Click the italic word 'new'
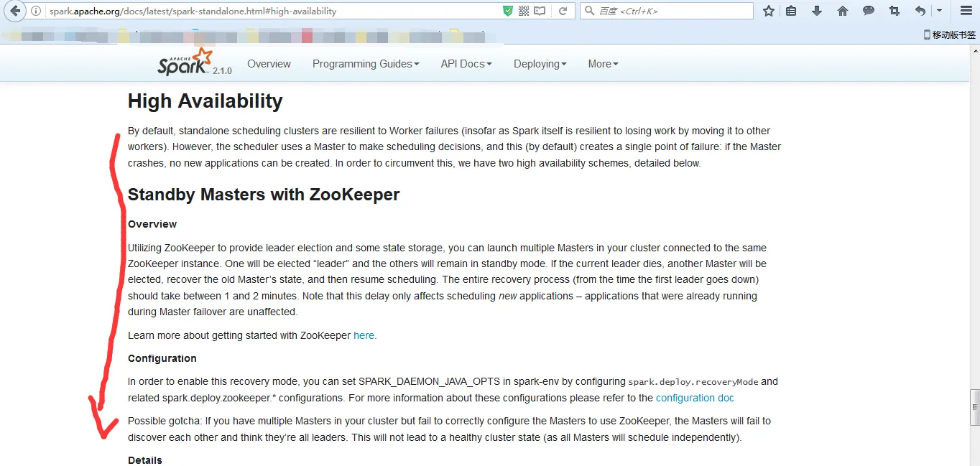Image resolution: width=980 pixels, height=466 pixels. [508, 296]
